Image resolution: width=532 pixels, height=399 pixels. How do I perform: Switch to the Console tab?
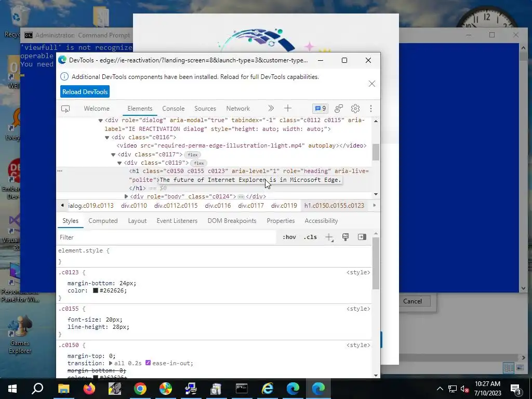point(174,109)
